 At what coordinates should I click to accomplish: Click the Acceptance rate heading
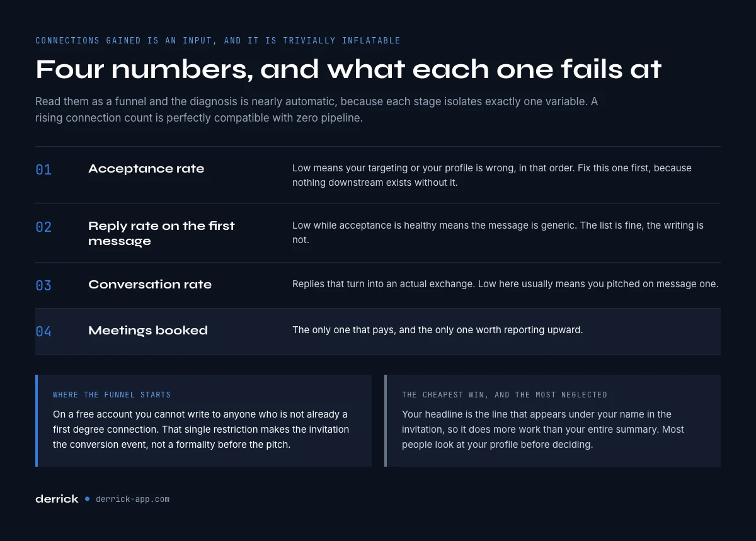click(x=146, y=169)
